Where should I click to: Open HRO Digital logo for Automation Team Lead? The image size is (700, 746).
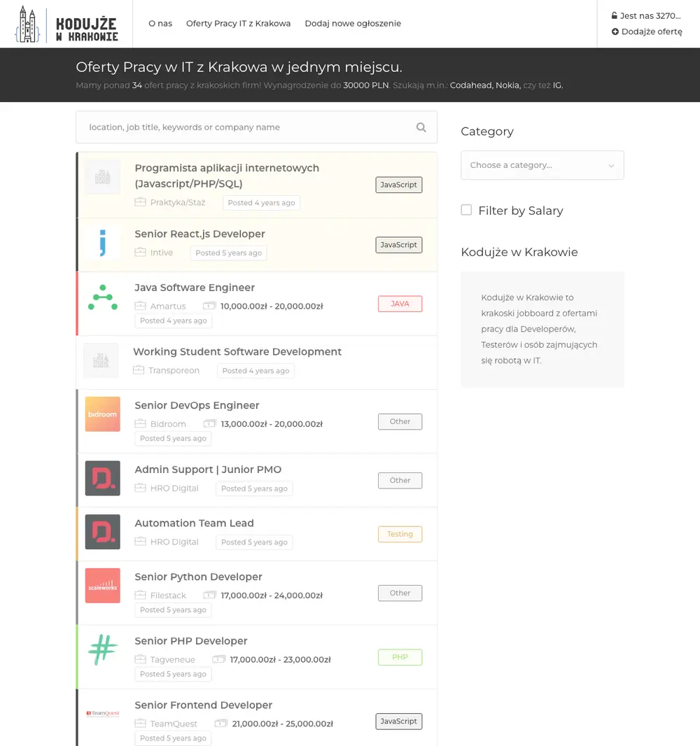tap(102, 532)
